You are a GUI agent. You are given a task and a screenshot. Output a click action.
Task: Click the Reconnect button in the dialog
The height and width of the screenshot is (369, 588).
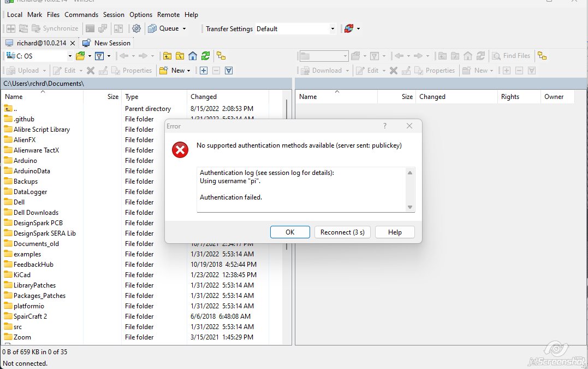point(342,232)
